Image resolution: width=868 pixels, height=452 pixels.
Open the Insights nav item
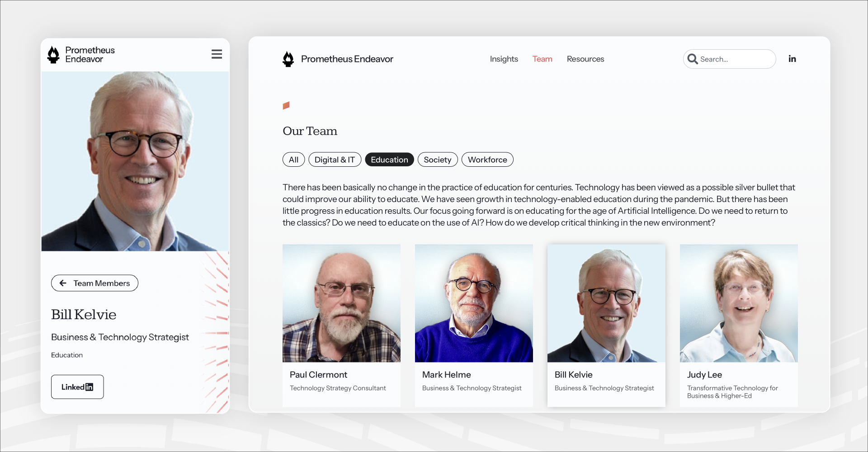pyautogui.click(x=504, y=59)
